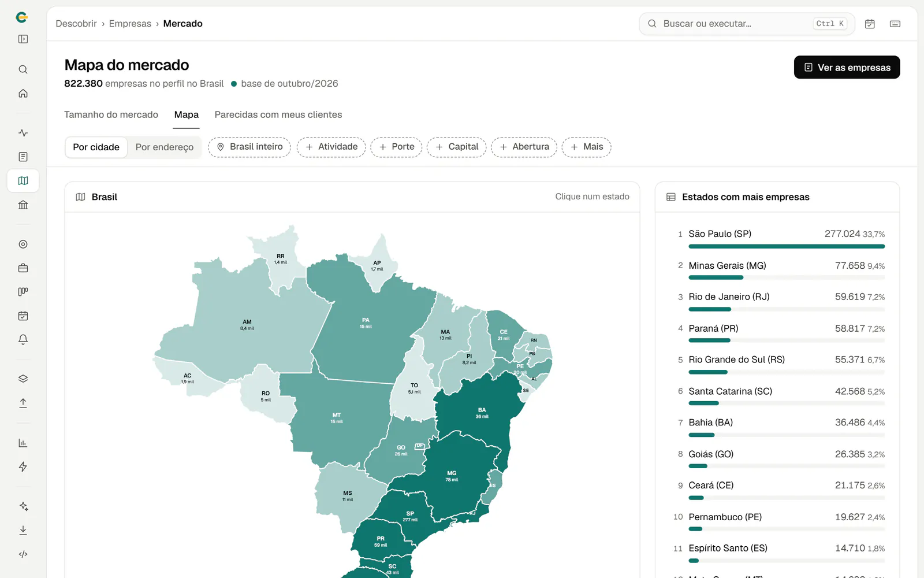Open the target circle sidebar icon
924x578 pixels.
(23, 244)
